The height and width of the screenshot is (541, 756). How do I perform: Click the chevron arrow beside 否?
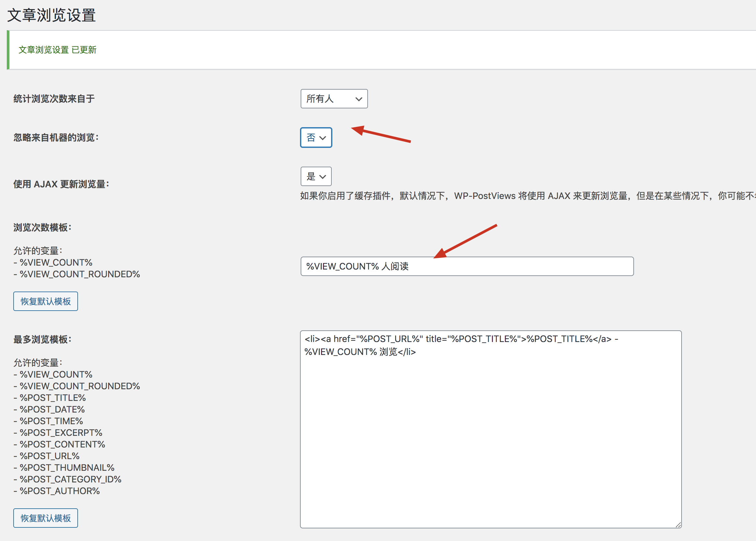click(323, 138)
